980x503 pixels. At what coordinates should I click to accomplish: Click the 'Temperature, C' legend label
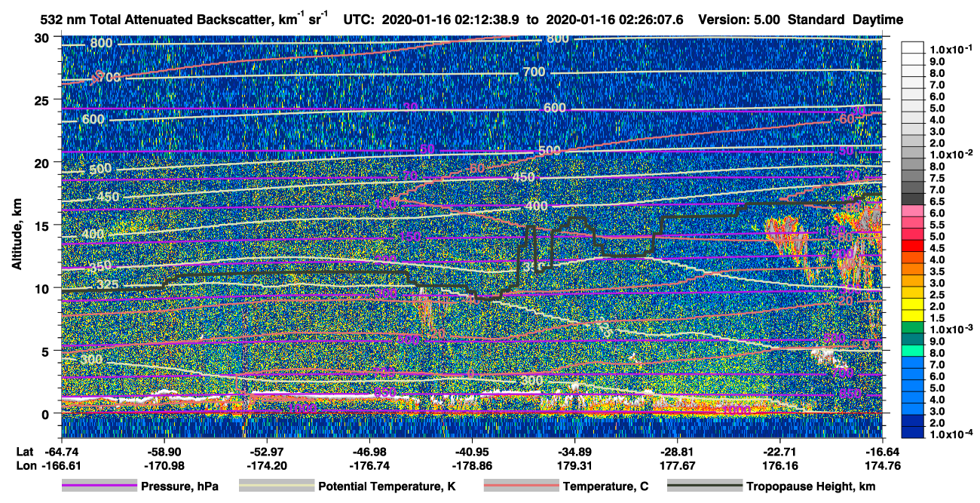[x=605, y=487]
